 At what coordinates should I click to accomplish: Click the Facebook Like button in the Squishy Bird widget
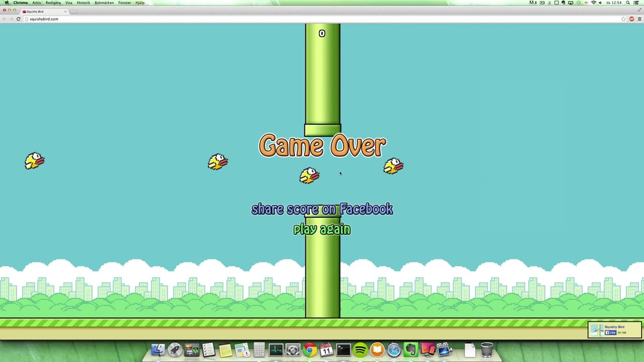[x=610, y=332]
